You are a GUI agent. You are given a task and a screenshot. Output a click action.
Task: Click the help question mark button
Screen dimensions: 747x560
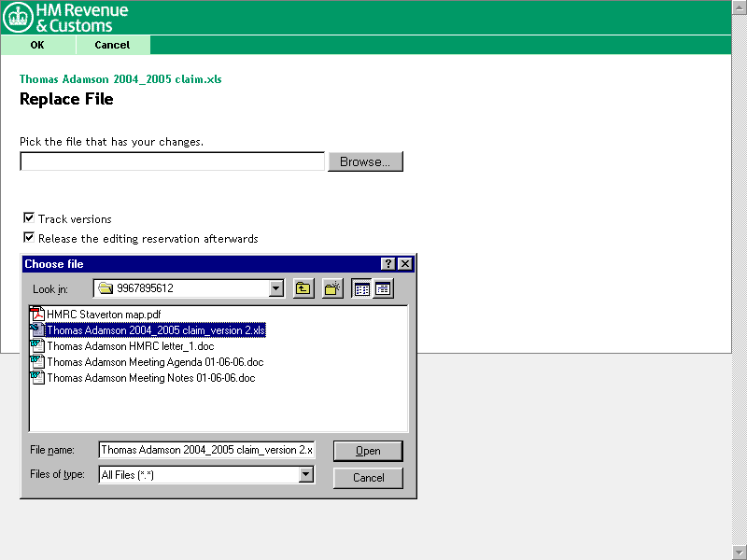click(x=388, y=264)
